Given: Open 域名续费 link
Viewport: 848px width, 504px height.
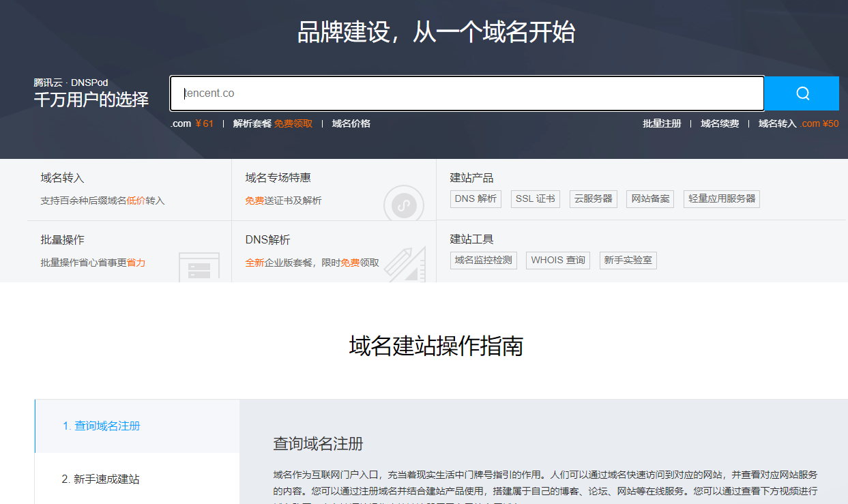Looking at the screenshot, I should coord(720,123).
